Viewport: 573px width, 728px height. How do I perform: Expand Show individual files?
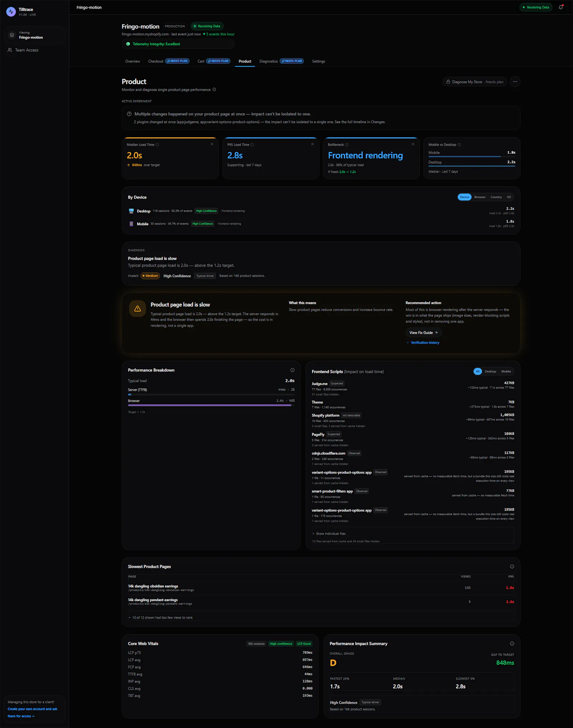tap(329, 534)
